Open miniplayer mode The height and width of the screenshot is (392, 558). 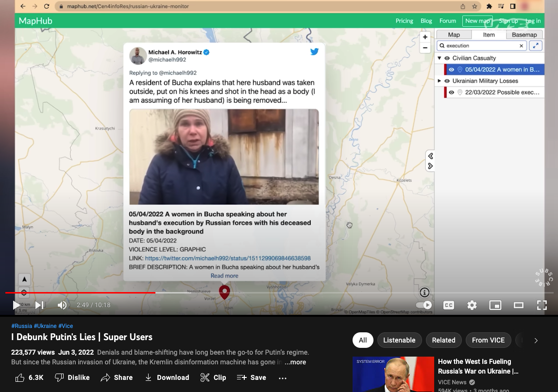[495, 305]
